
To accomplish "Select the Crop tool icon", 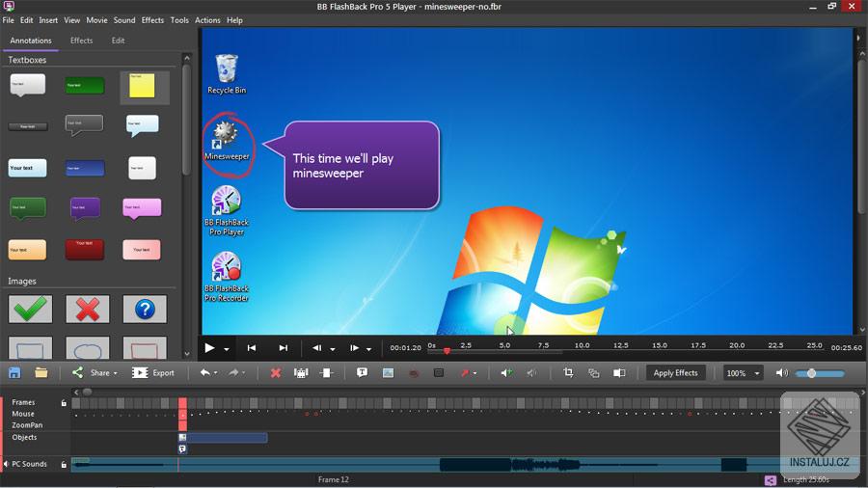I will (568, 372).
